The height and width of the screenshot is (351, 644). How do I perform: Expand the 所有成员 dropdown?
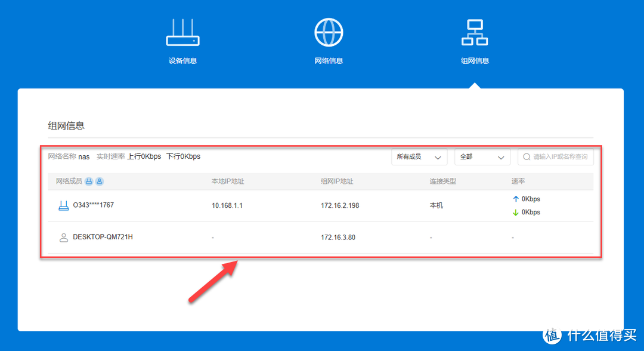(419, 157)
